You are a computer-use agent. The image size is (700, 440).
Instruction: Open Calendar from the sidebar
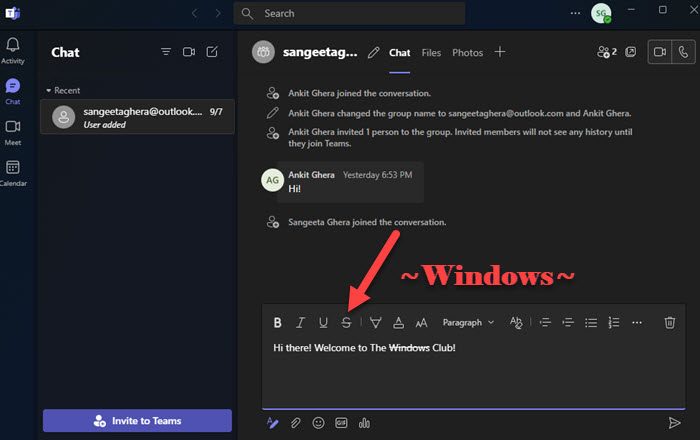click(x=12, y=174)
